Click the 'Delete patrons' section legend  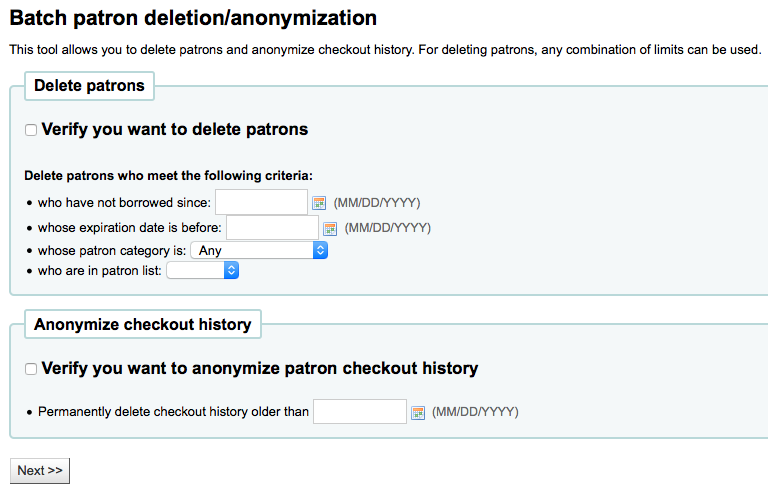pos(89,86)
